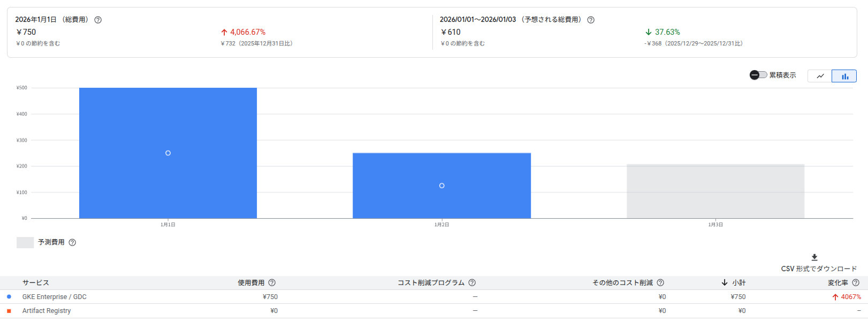Viewport: 868px width, 321px height.
Task: Click the 使用費用 column header
Action: tap(251, 282)
